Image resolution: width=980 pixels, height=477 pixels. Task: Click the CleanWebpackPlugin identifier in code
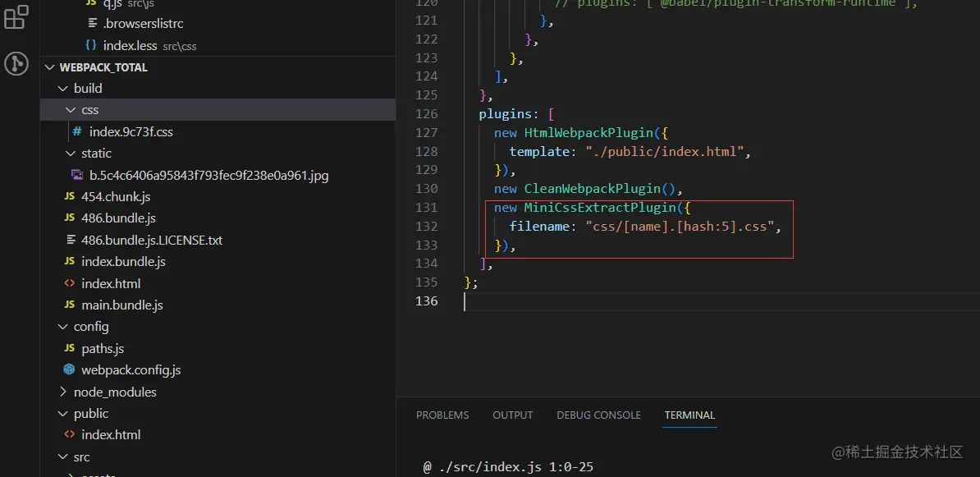point(593,188)
